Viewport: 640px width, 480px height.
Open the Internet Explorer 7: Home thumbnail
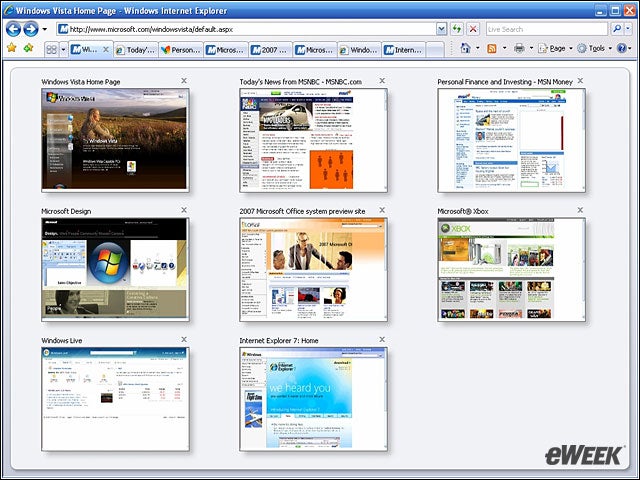pyautogui.click(x=313, y=399)
